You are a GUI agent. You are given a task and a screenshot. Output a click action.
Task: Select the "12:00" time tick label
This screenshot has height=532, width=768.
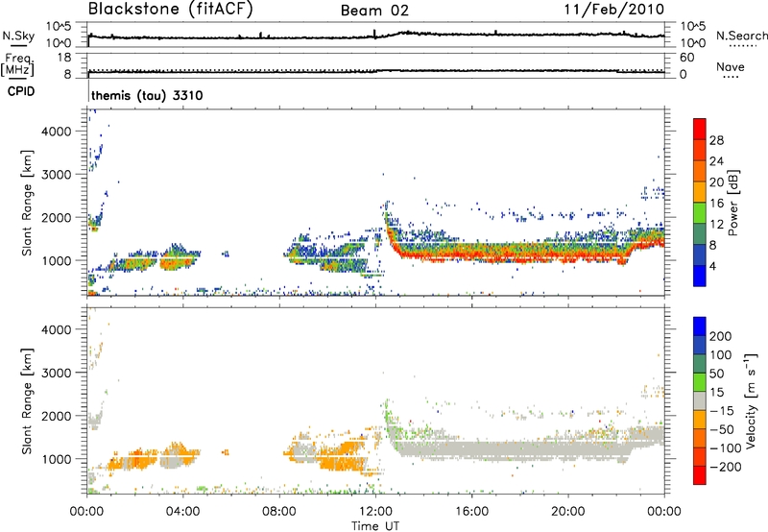click(x=375, y=512)
